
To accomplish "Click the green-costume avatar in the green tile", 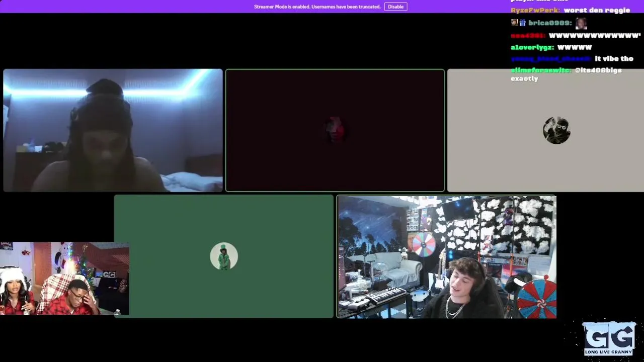I will [x=224, y=256].
